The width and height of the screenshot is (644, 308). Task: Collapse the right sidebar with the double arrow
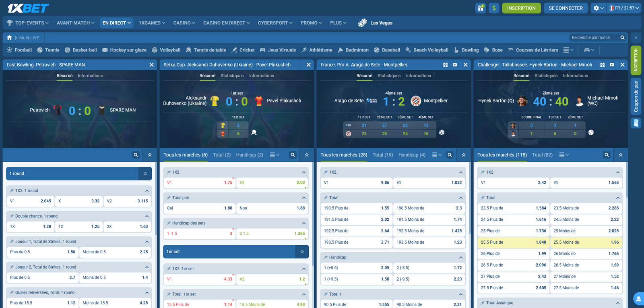point(636,38)
